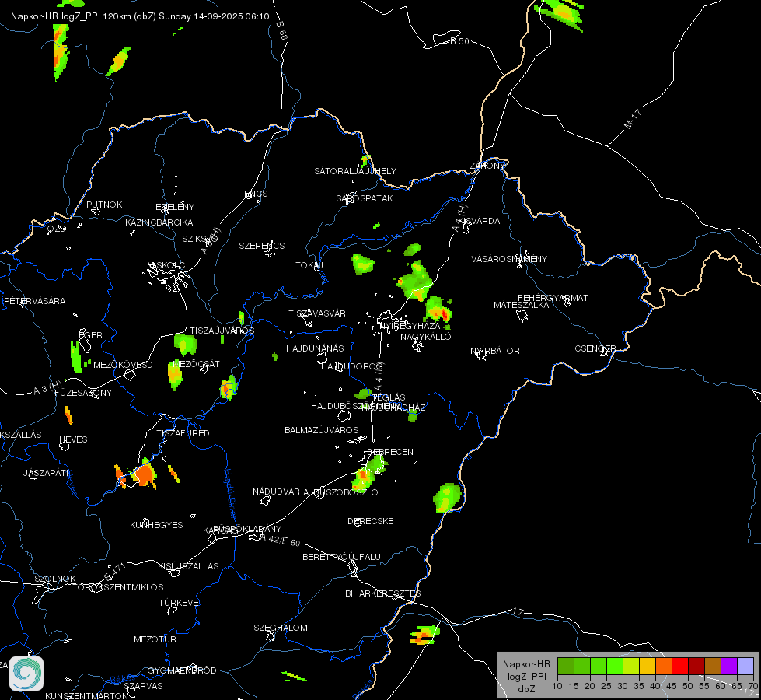Screen dimensions: 761x700
Task: Select the lavender 65-70 dBZ legend swatch
Action: point(745,667)
